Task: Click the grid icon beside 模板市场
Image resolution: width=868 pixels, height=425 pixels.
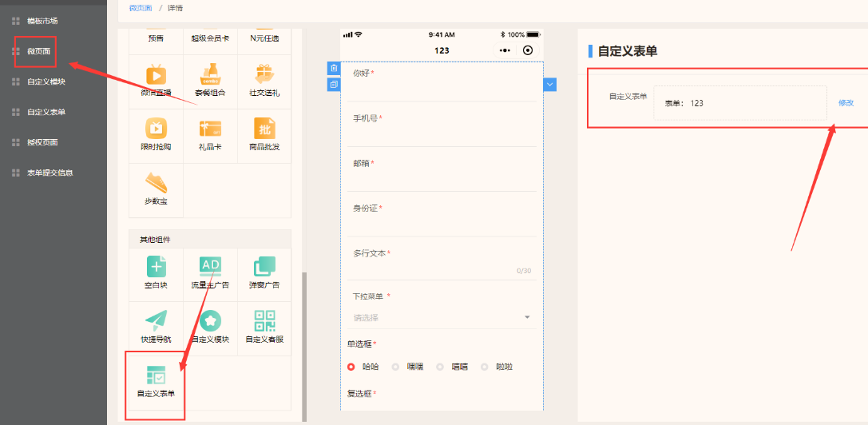Action: point(16,21)
